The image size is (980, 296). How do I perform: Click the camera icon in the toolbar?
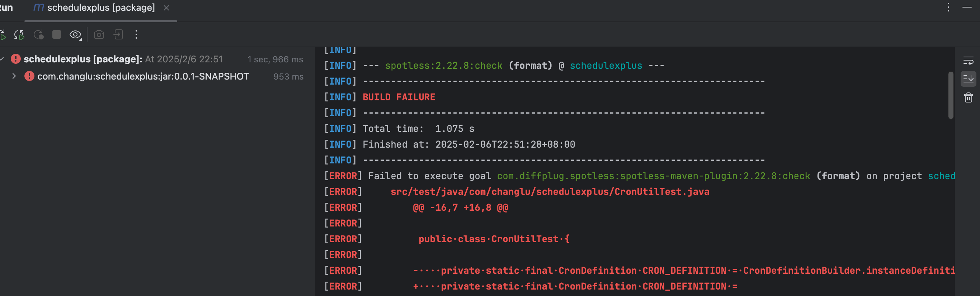(99, 35)
